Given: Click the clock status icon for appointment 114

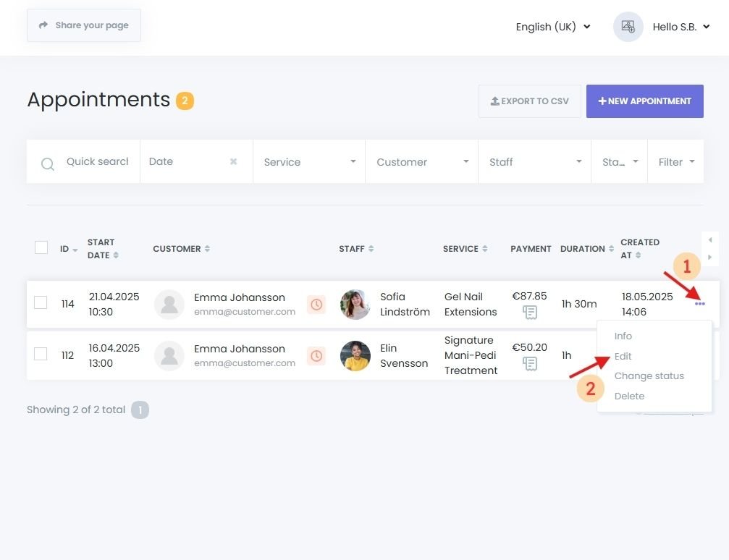Looking at the screenshot, I should coord(316,305).
